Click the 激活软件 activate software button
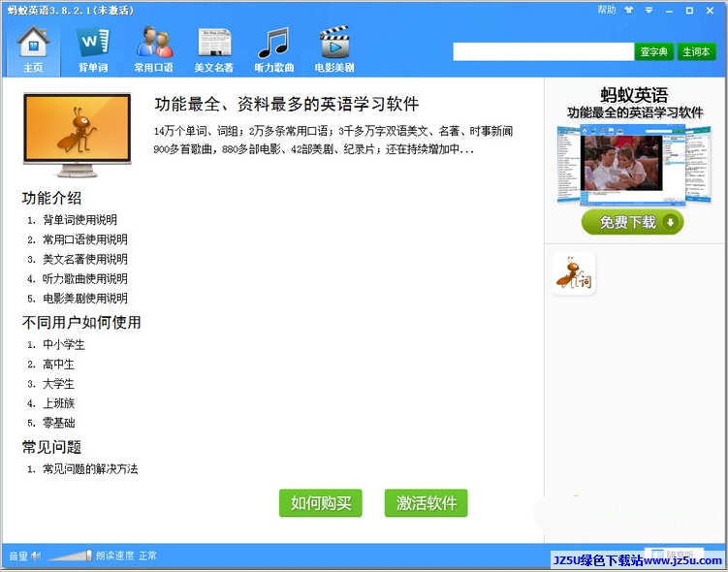This screenshot has height=572, width=728. (427, 503)
